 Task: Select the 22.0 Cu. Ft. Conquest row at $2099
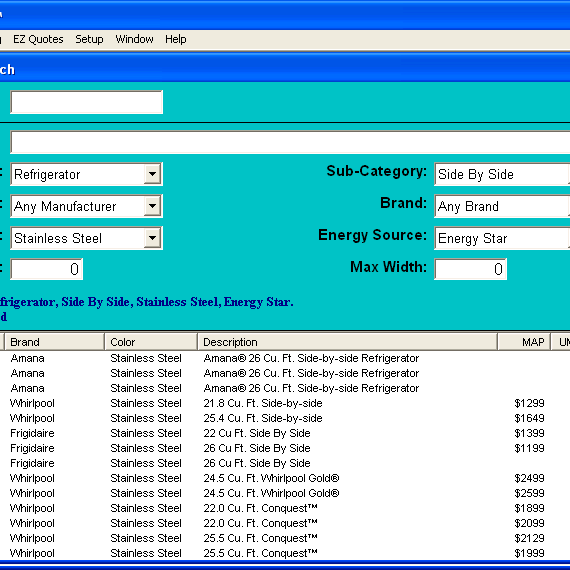pyautogui.click(x=285, y=523)
